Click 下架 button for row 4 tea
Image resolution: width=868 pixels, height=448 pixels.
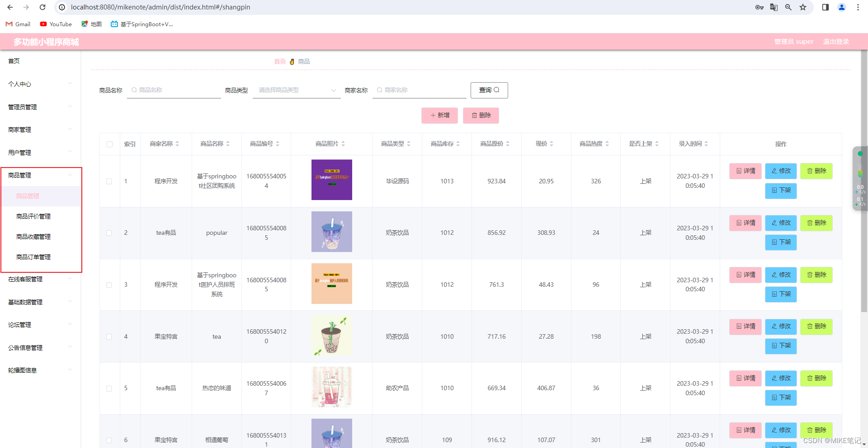pyautogui.click(x=781, y=346)
